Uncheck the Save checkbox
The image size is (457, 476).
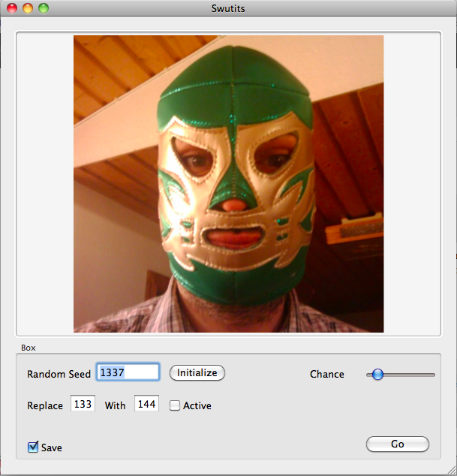point(33,447)
